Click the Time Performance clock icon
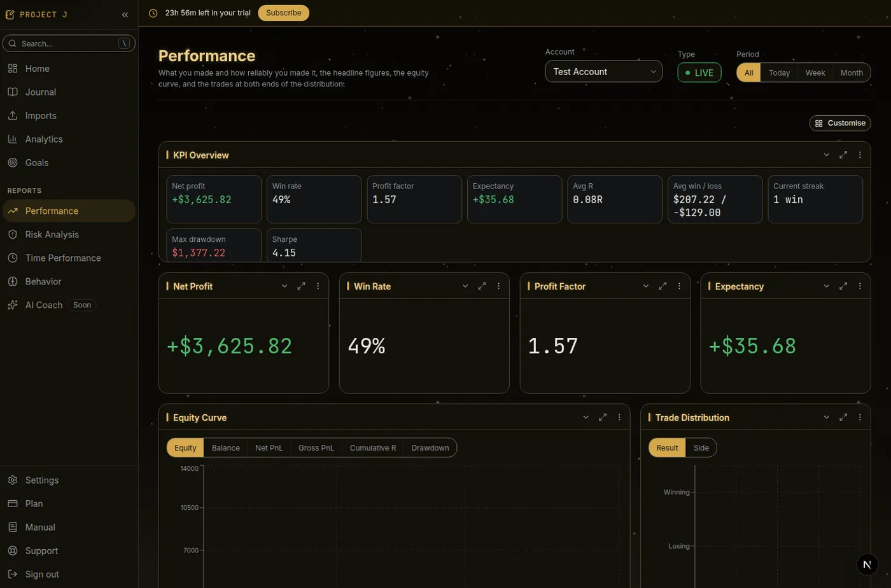The width and height of the screenshot is (891, 588). click(13, 258)
